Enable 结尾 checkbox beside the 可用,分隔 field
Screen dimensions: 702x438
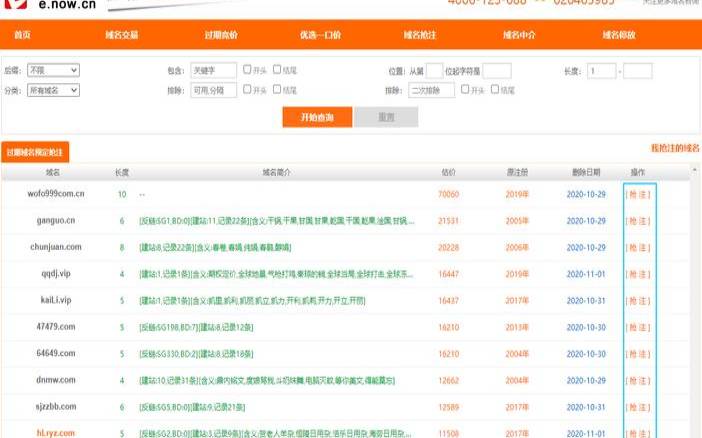click(x=277, y=89)
